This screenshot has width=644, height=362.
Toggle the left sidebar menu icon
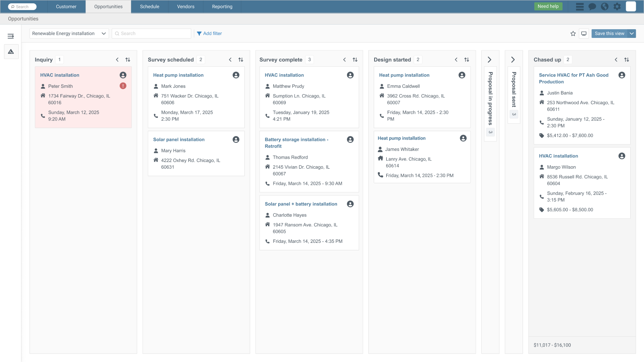(11, 36)
